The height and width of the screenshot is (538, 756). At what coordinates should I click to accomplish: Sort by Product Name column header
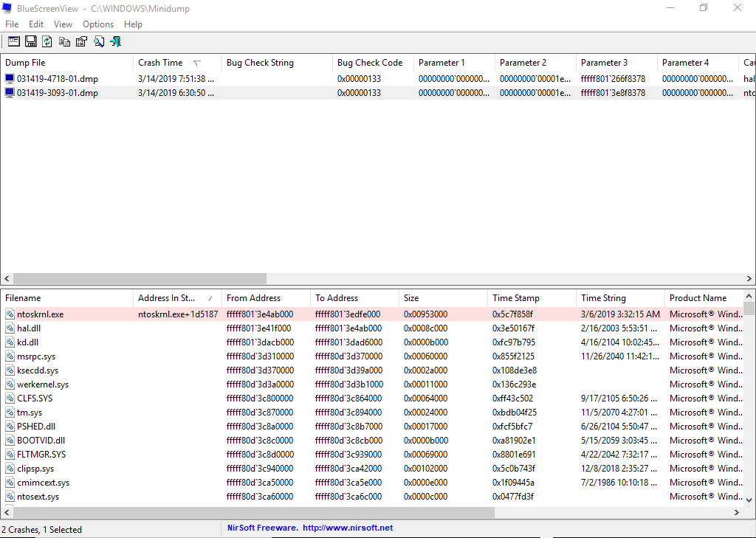[704, 298]
